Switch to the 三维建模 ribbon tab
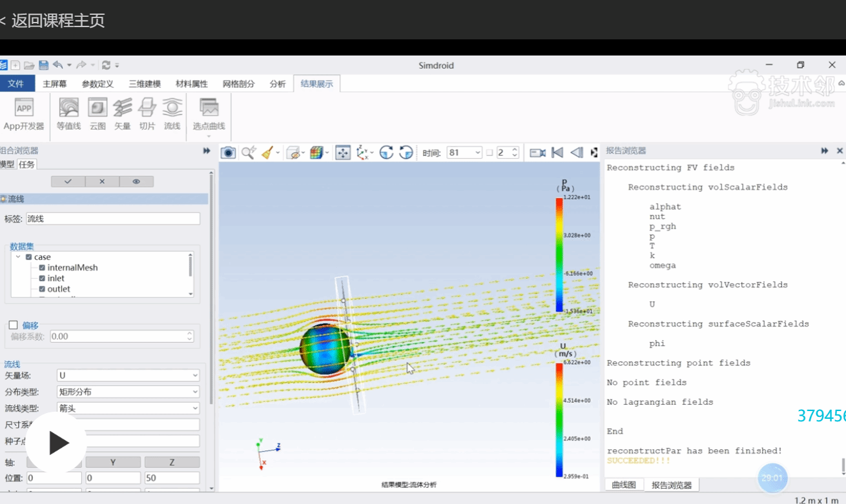Image resolution: width=846 pixels, height=504 pixels. (x=145, y=84)
